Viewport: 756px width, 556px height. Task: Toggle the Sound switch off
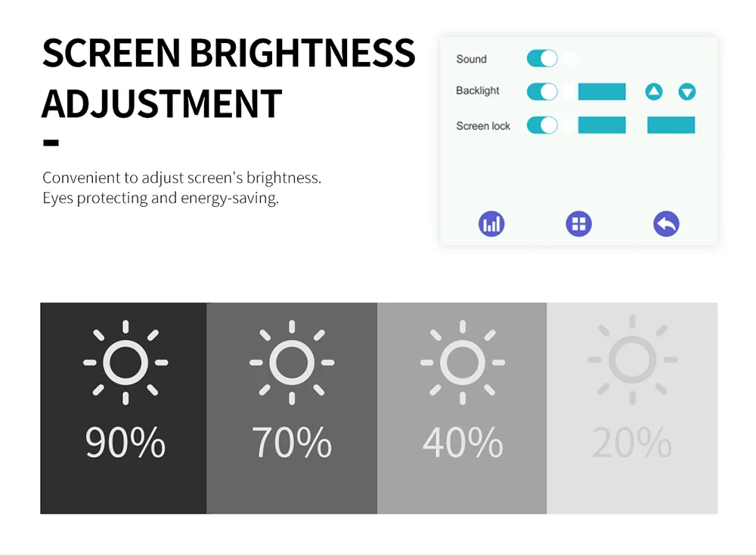point(542,59)
